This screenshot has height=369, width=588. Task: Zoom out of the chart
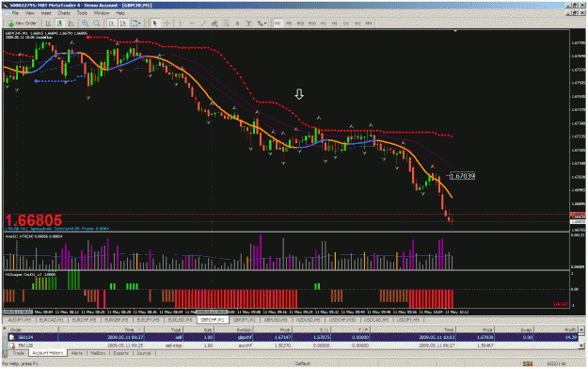[96, 24]
